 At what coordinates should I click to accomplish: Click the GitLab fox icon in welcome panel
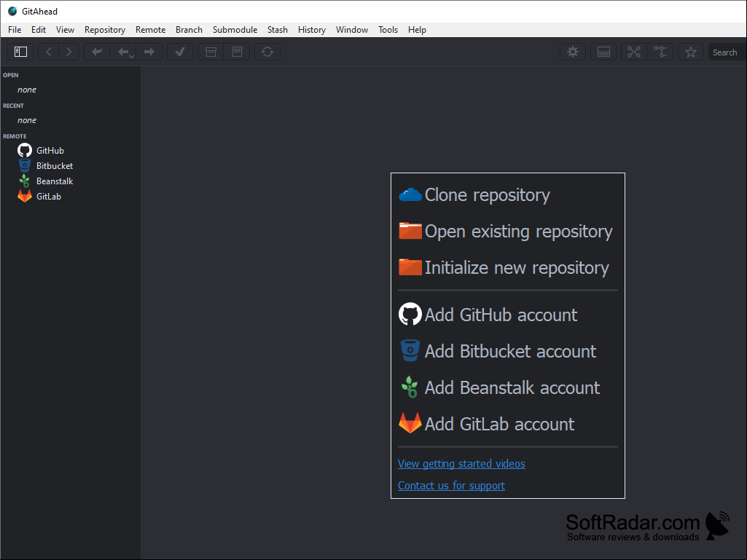point(410,423)
